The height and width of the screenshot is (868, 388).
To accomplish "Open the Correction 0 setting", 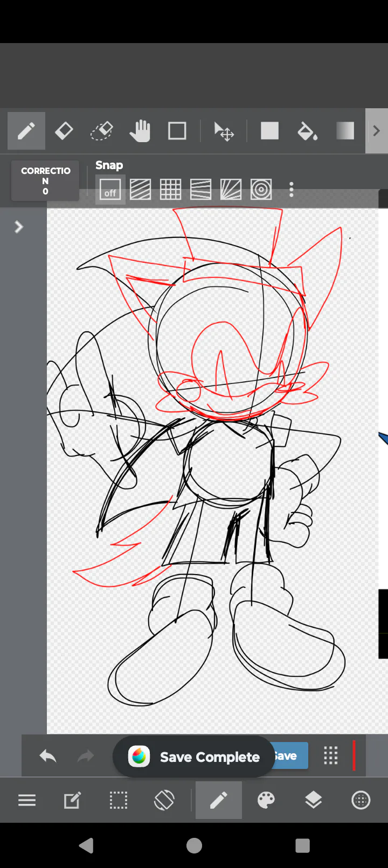I will [45, 181].
